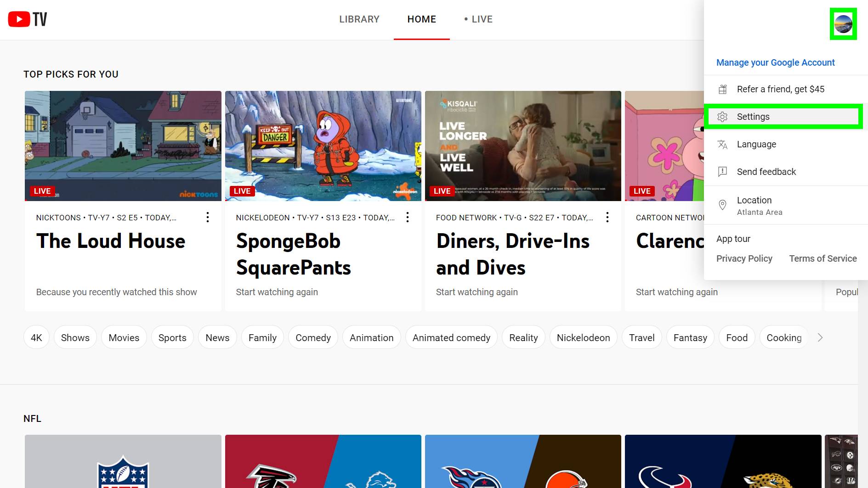Click the YouTube TV logo

pos(28,19)
